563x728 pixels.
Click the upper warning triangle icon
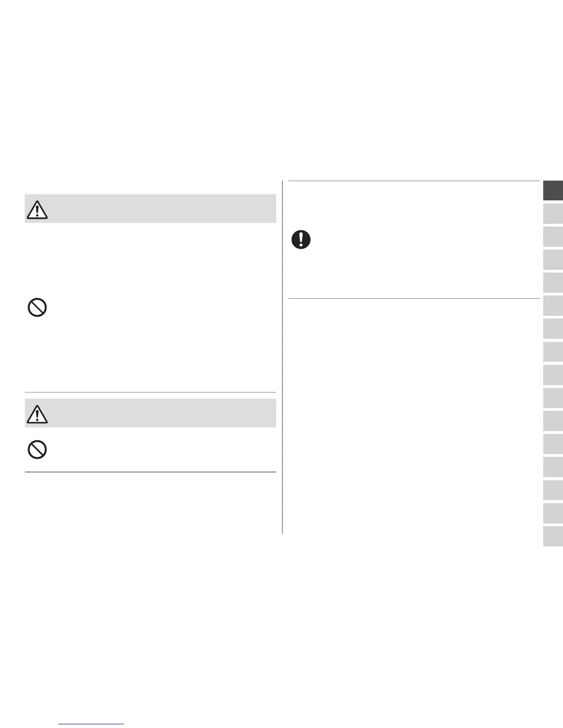point(37,210)
